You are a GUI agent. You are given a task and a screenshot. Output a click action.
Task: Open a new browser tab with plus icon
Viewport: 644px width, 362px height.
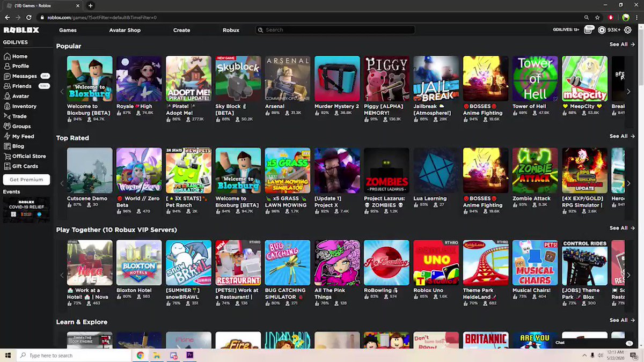90,5
